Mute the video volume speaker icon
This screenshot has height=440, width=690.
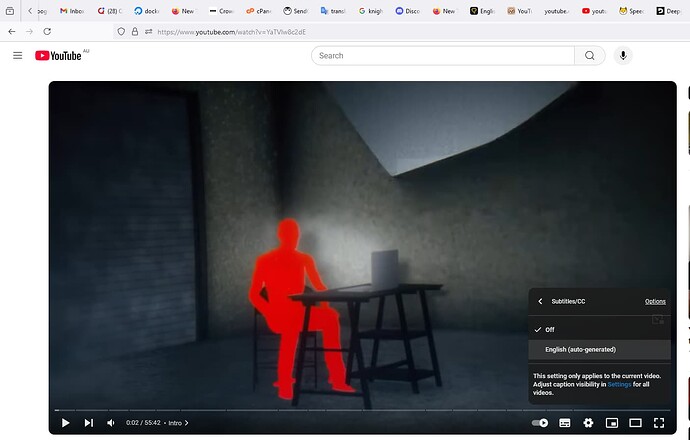coord(111,423)
